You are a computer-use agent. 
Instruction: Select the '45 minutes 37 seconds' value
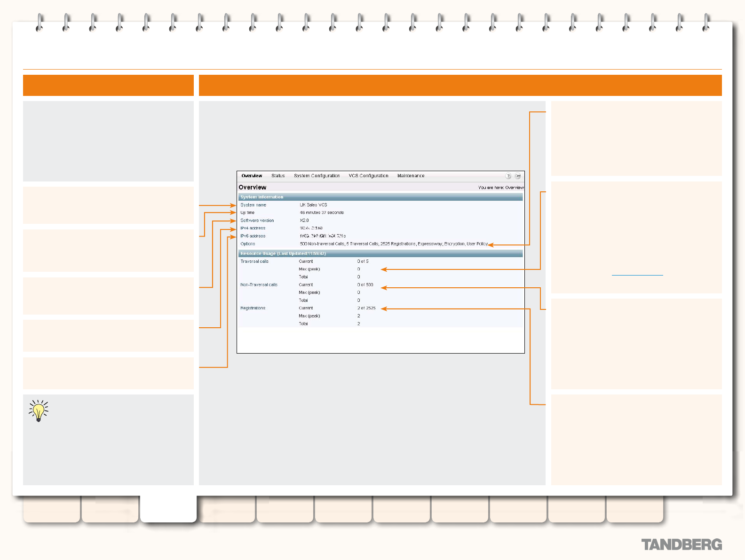coord(322,213)
